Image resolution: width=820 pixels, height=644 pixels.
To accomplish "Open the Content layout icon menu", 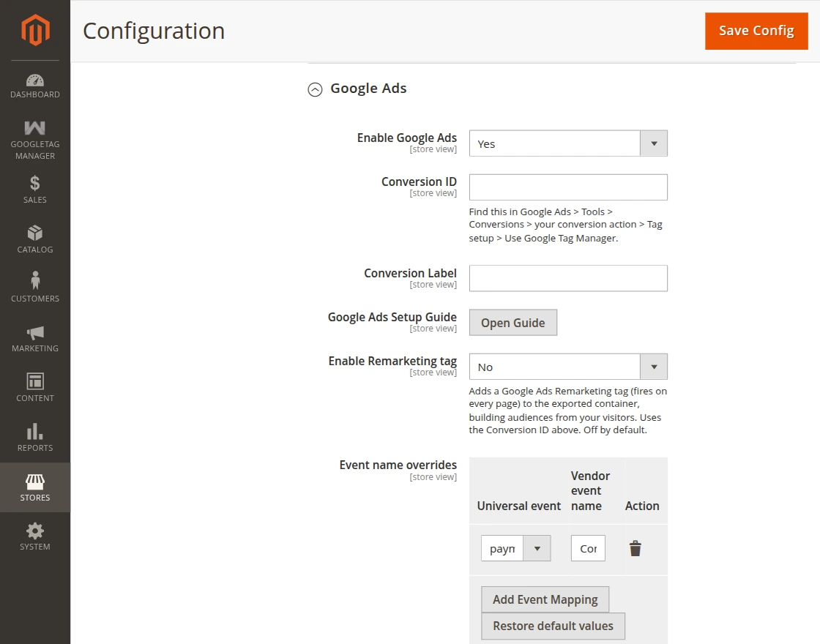I will click(x=35, y=387).
